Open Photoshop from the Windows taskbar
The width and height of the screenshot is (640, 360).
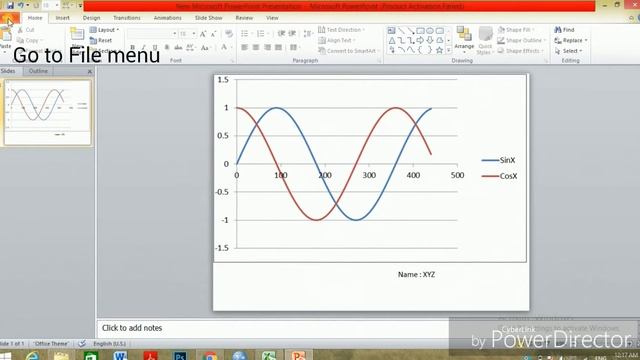(180, 355)
